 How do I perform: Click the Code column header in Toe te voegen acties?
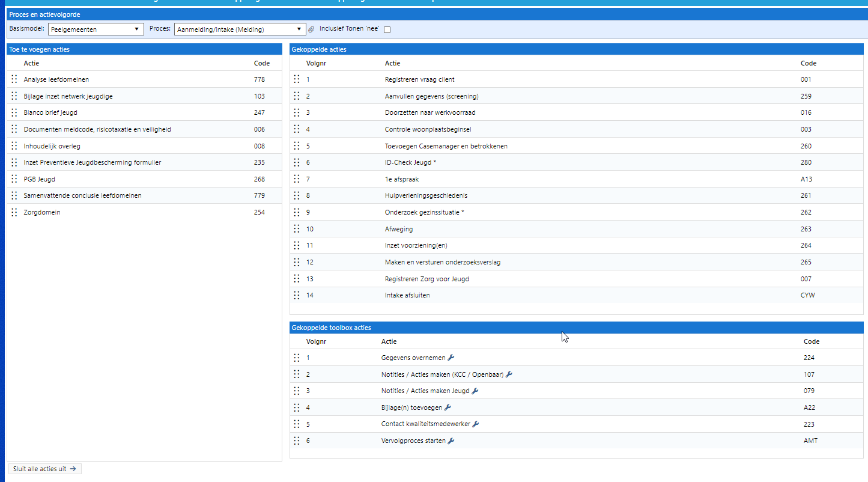261,63
